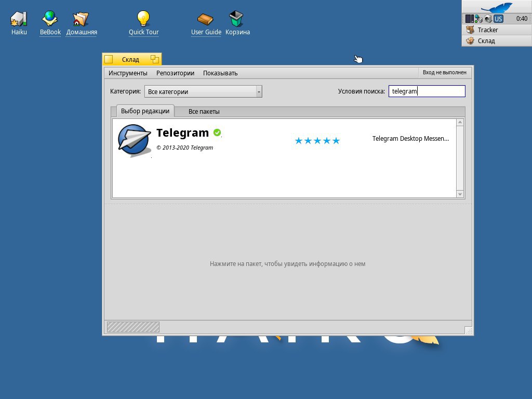Switch to the Выбор редакции tab
The image size is (532, 399).
point(145,111)
